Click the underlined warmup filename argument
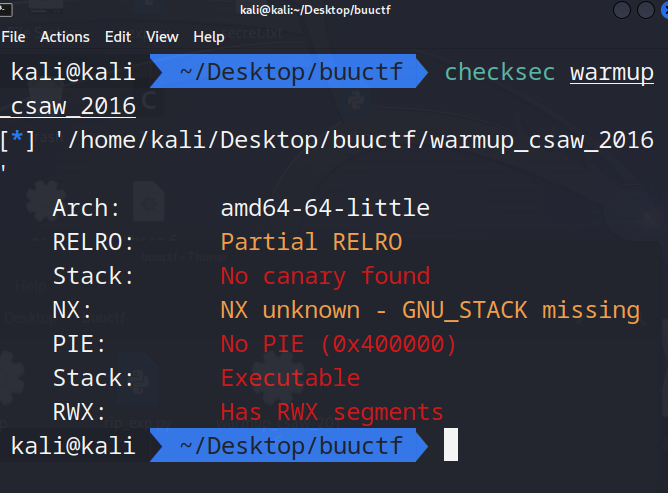 [611, 73]
